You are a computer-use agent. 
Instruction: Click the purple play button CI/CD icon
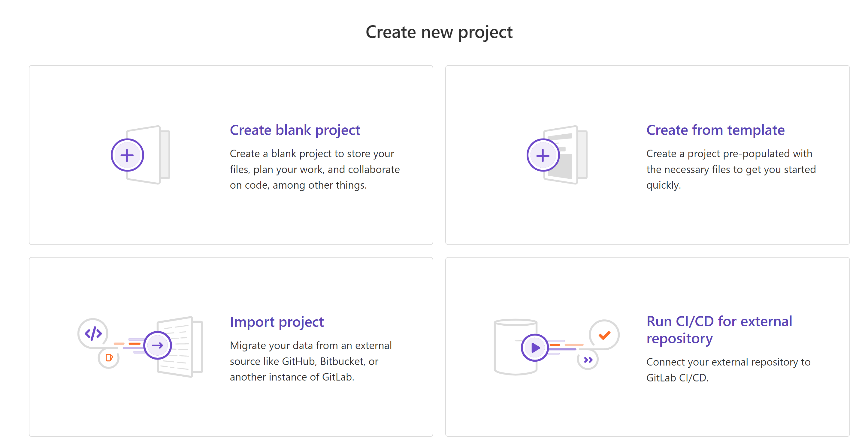[535, 347]
